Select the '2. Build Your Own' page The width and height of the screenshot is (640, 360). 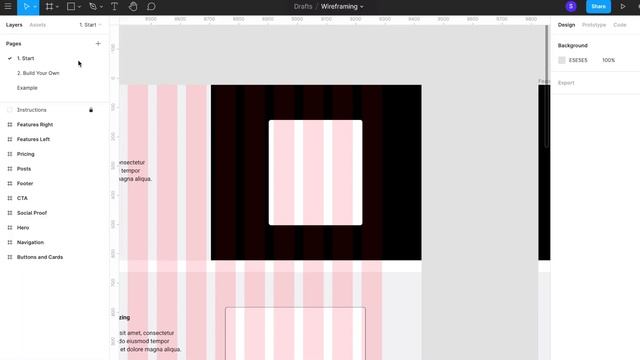[38, 73]
